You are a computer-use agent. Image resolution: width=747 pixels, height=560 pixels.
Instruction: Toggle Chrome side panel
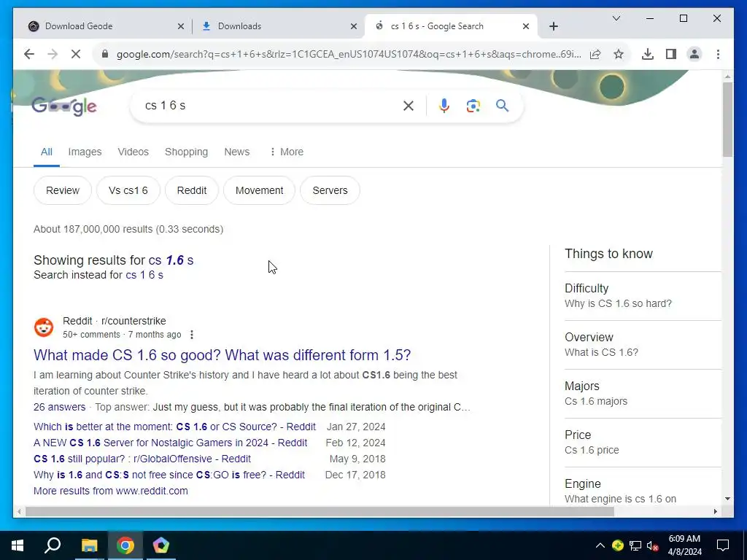pyautogui.click(x=671, y=54)
